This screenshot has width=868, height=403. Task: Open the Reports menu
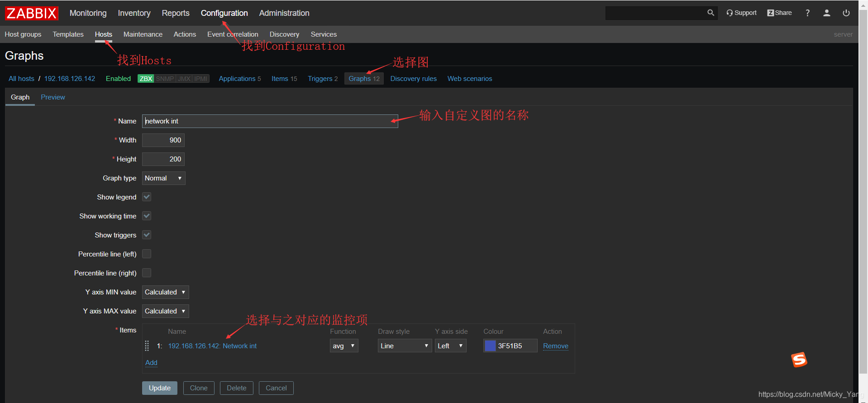(176, 13)
